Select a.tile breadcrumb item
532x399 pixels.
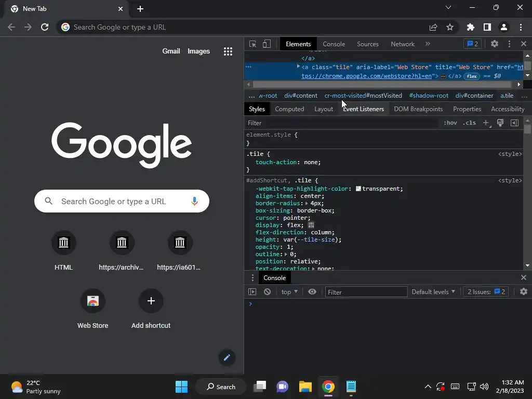point(507,96)
